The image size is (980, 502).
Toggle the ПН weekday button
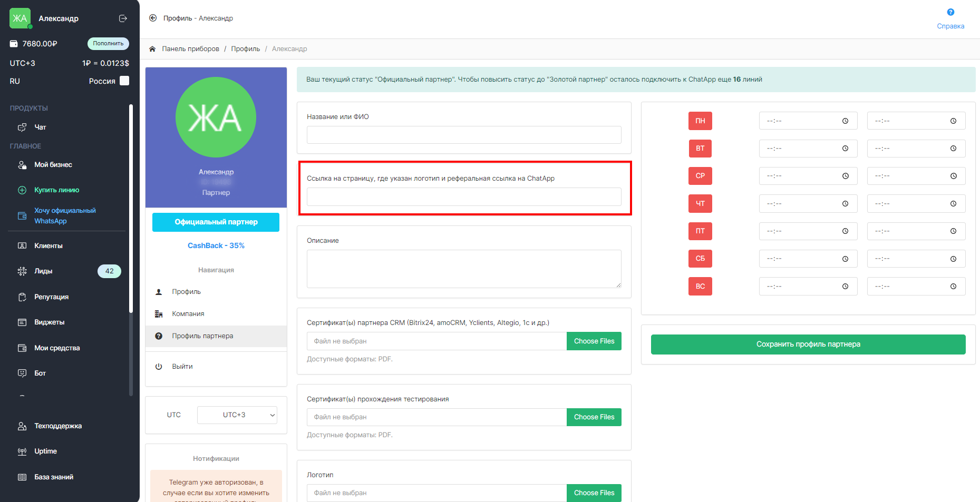(700, 121)
